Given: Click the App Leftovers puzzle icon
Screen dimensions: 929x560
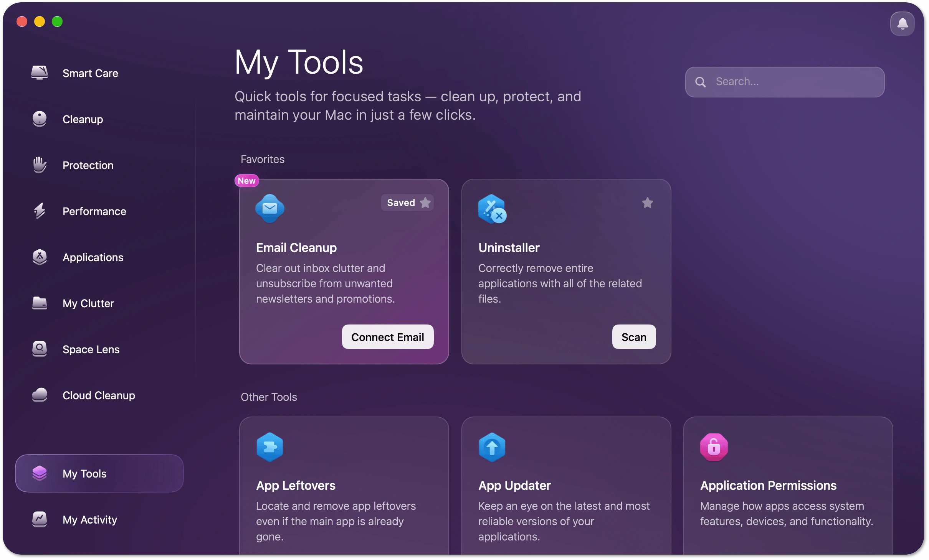Looking at the screenshot, I should [270, 447].
